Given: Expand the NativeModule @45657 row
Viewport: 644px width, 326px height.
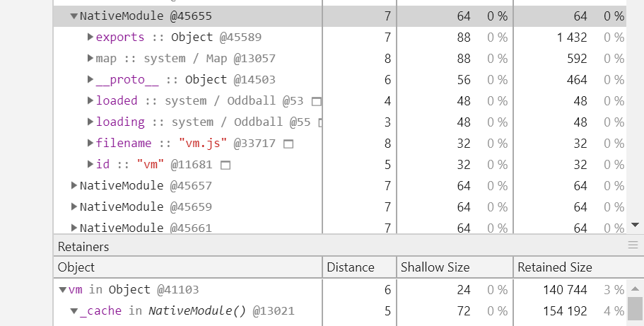Looking at the screenshot, I should pos(74,185).
